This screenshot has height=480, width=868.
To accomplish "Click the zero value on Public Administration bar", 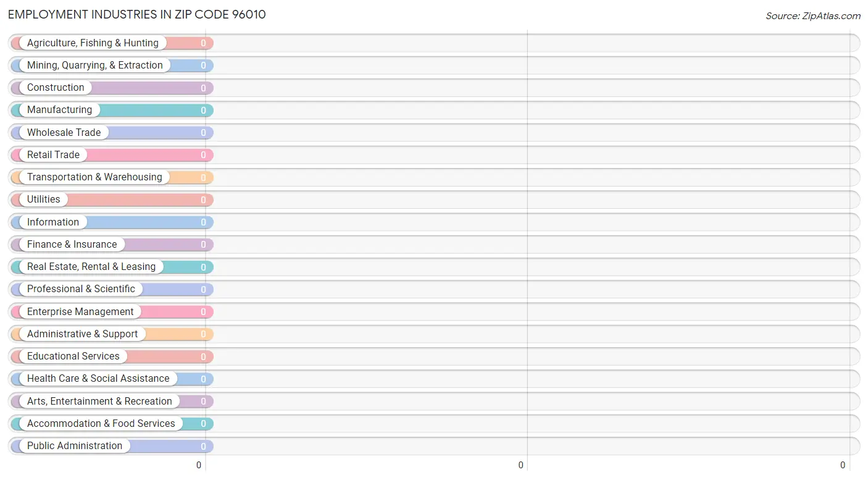I will coord(204,447).
